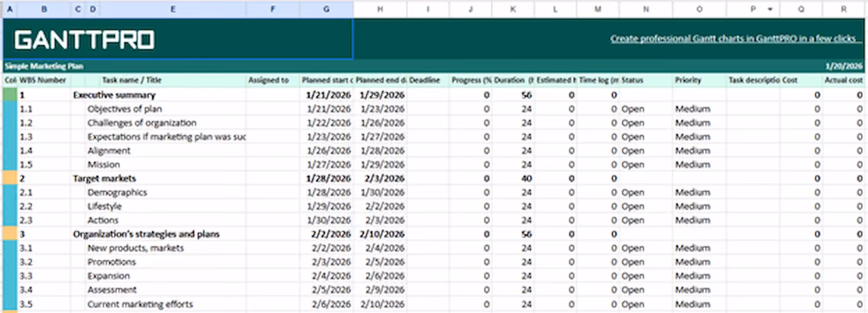Open the Create professional Gantt charts link
This screenshot has height=313, width=868.
pos(736,39)
